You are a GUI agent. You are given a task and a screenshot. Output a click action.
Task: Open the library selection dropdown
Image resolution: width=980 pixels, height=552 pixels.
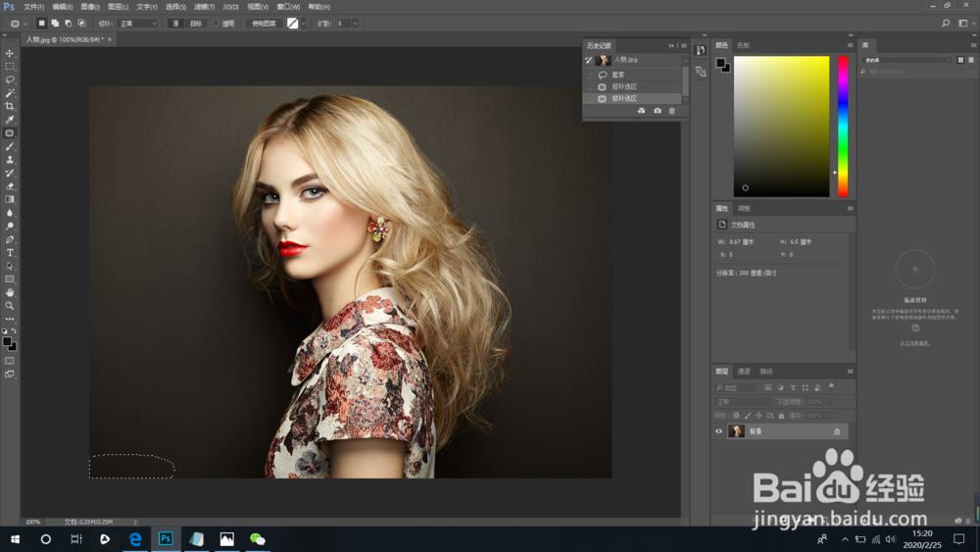coord(906,60)
